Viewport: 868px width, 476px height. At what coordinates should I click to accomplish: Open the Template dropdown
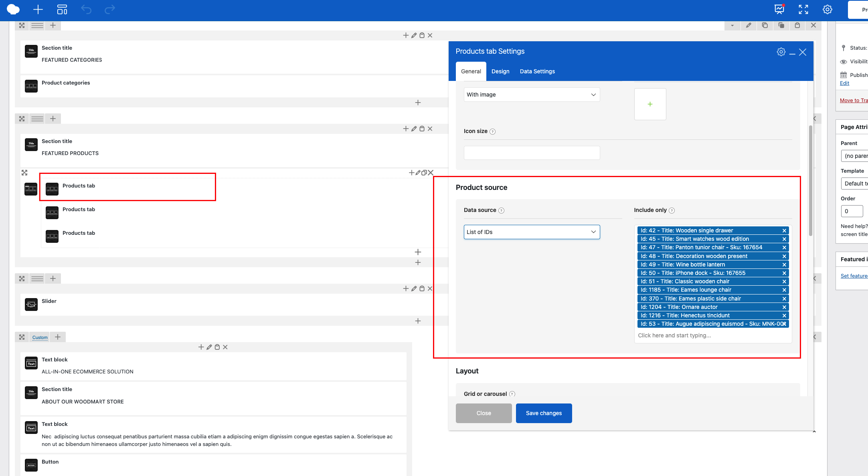(x=854, y=184)
